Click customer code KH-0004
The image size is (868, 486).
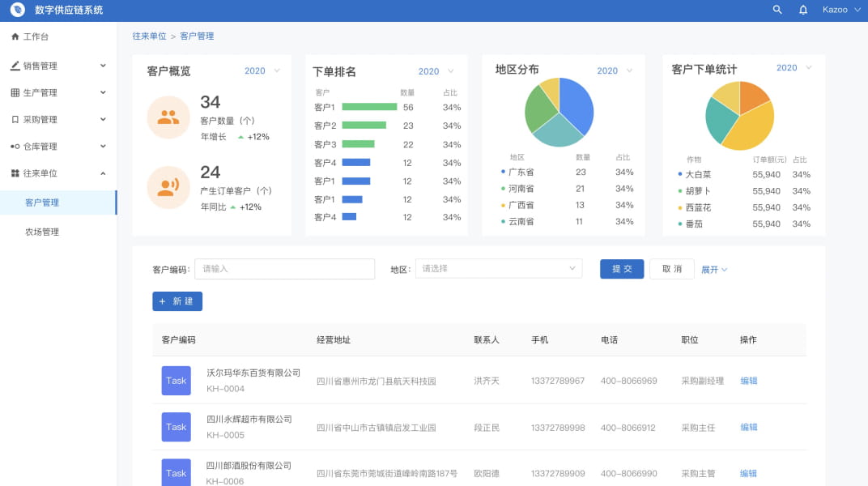coord(225,389)
